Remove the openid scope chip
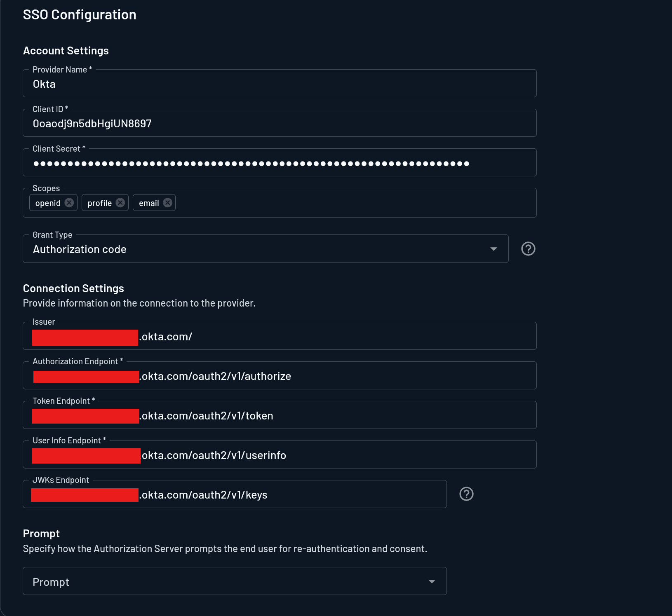Image resolution: width=672 pixels, height=616 pixels. pos(70,202)
